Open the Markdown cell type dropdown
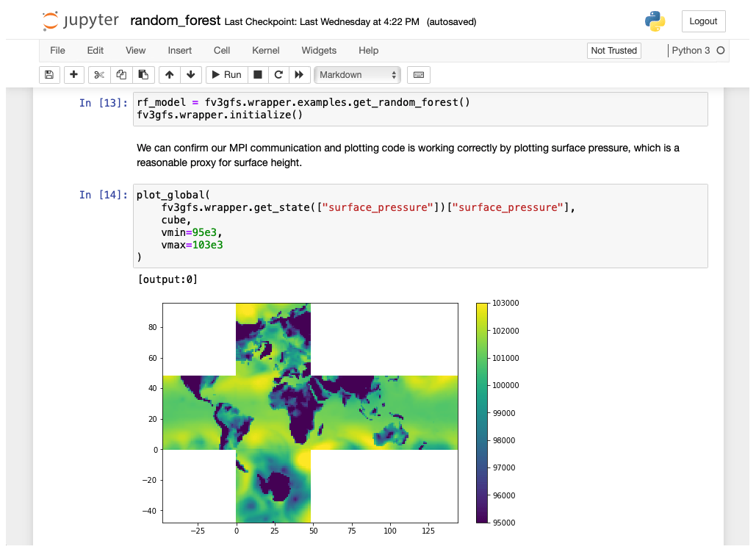 (357, 74)
